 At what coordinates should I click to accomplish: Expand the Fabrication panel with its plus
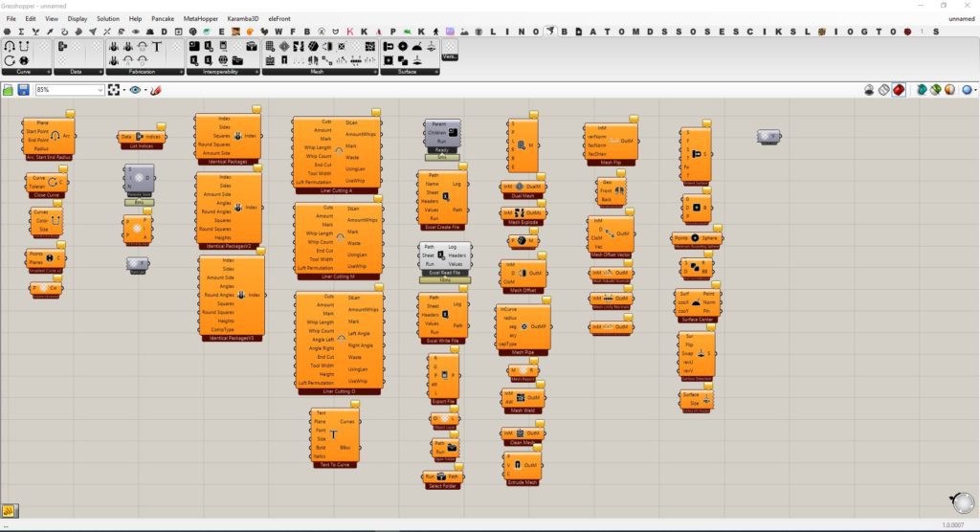click(x=181, y=72)
